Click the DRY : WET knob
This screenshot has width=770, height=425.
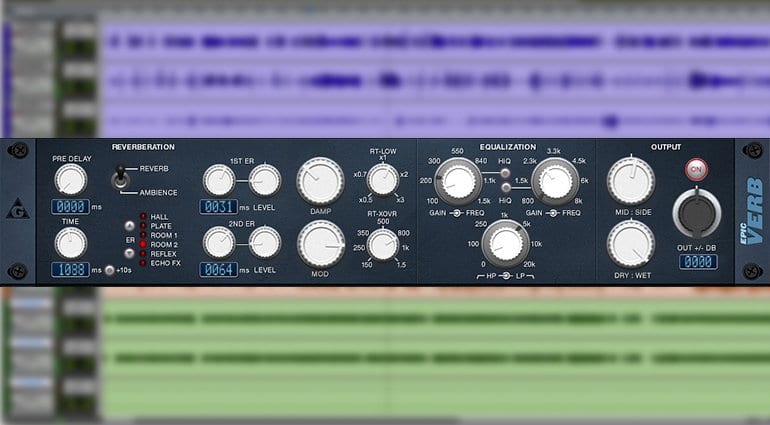click(x=631, y=244)
